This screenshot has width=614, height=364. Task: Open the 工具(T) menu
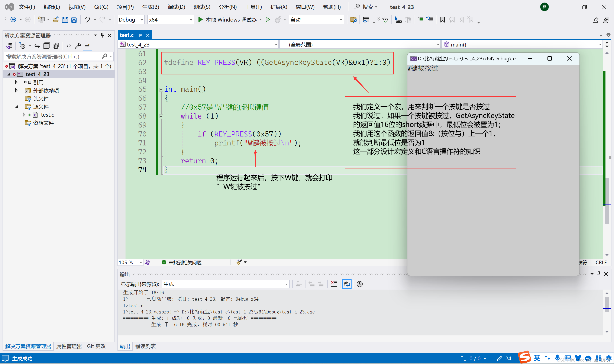coord(253,7)
